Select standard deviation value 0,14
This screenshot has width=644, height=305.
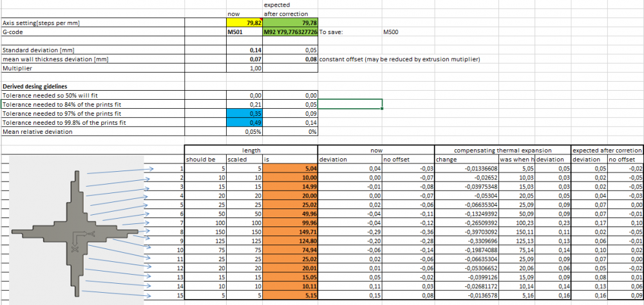[244, 50]
